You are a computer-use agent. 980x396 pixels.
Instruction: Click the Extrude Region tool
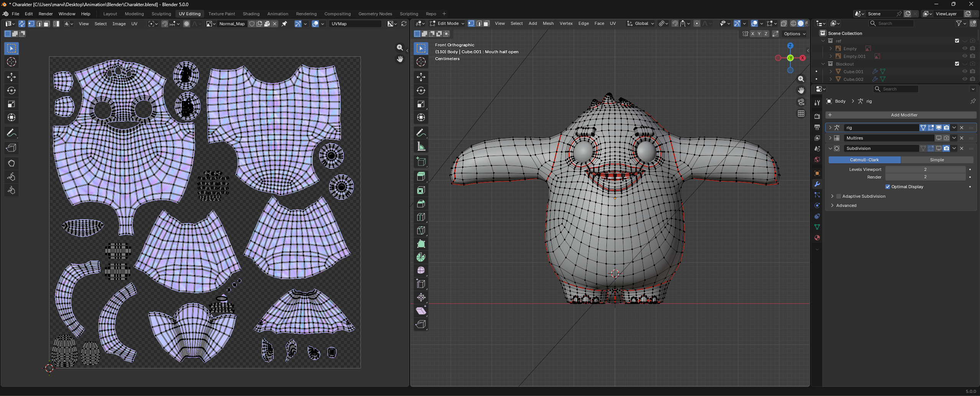[421, 177]
